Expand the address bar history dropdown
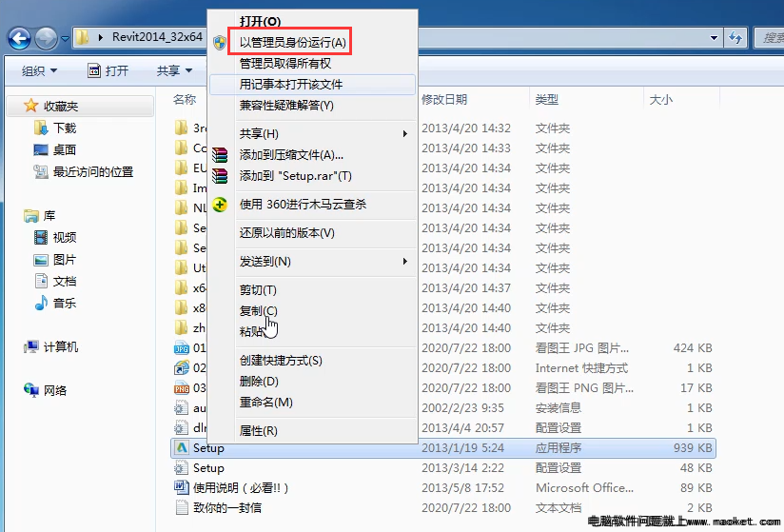Viewport: 784px width, 532px height. click(x=714, y=37)
